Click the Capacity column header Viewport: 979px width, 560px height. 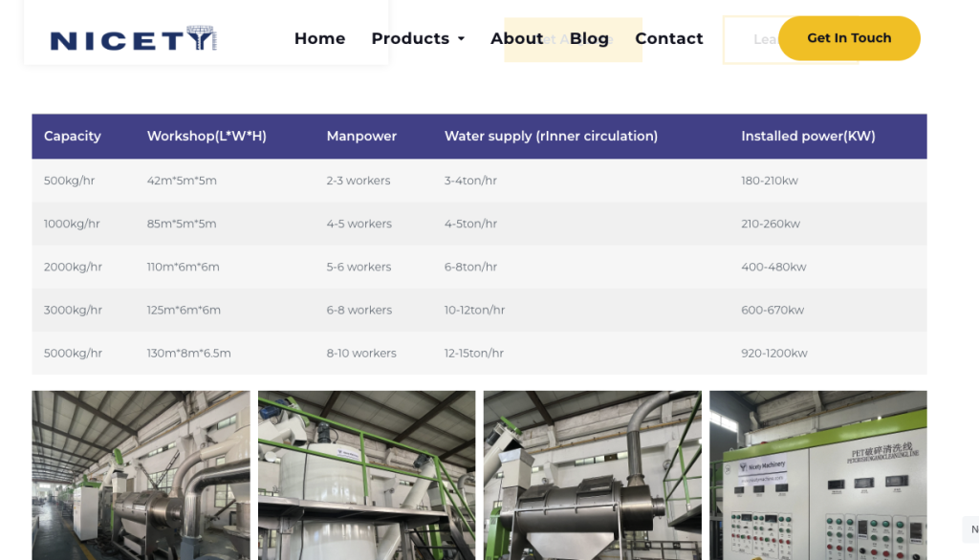point(73,136)
